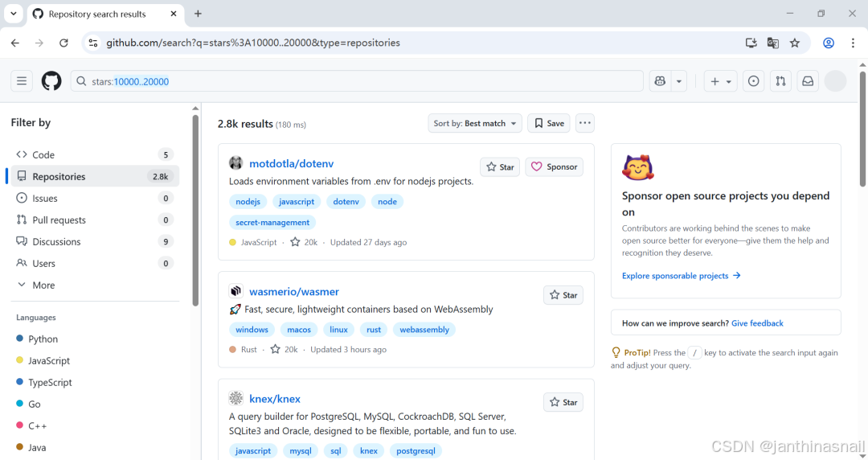Open Explore sponsorable projects link
The width and height of the screenshot is (868, 460).
tap(681, 276)
